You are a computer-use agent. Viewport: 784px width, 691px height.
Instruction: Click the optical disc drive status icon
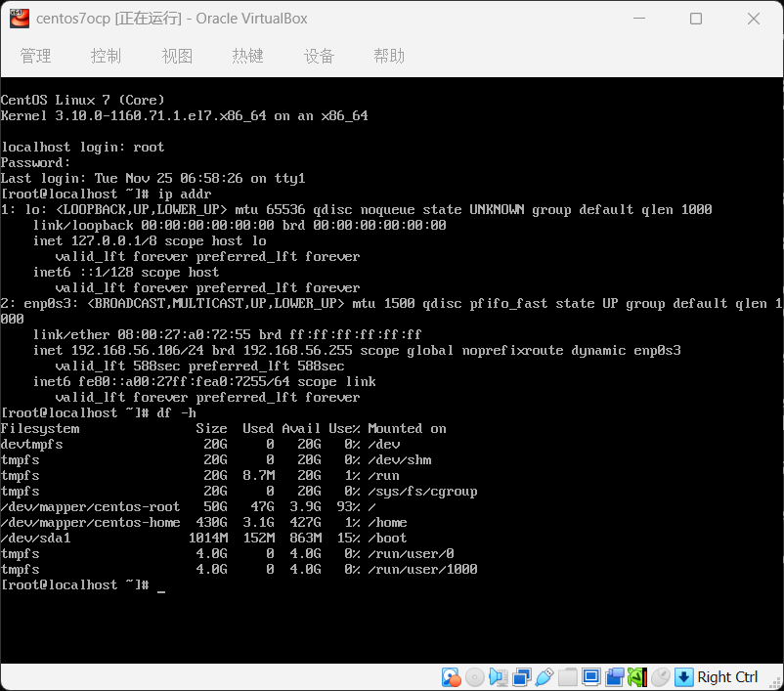pyautogui.click(x=474, y=676)
